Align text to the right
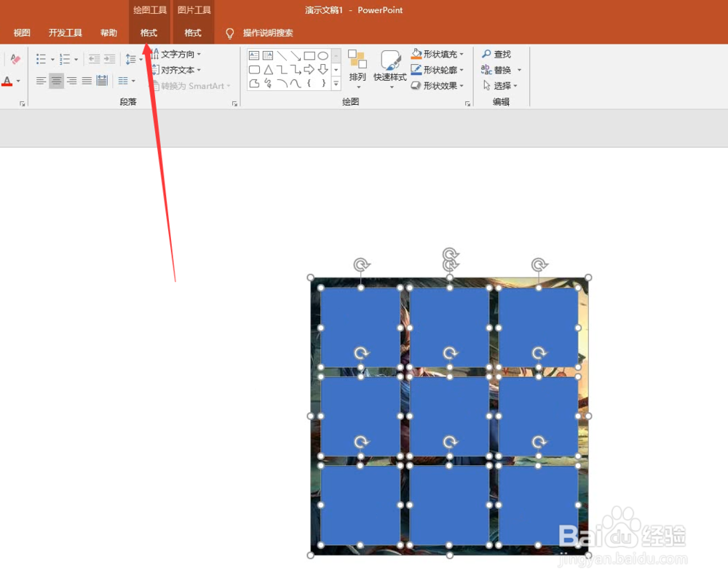Screen dimensions: 728x584 click(71, 82)
